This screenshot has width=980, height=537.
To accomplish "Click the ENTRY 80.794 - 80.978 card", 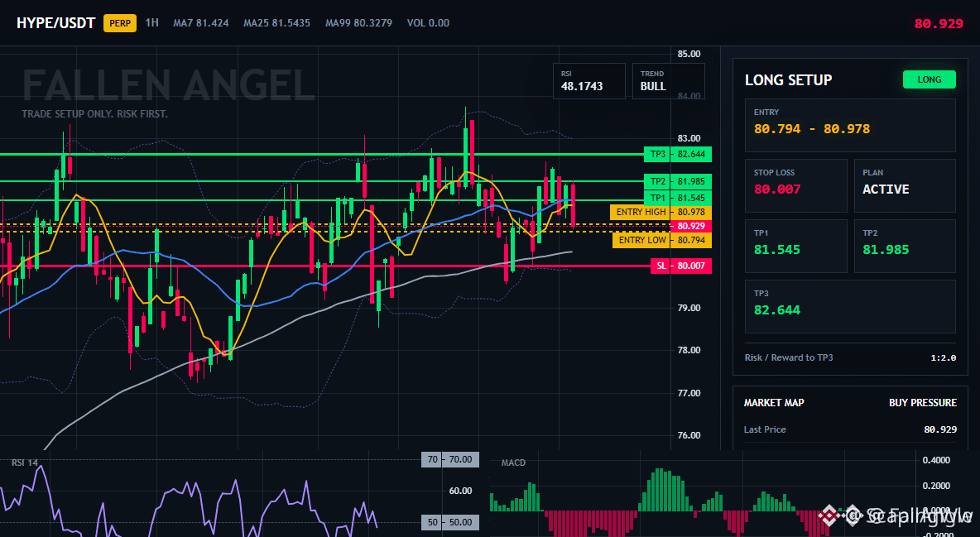I will coord(850,125).
